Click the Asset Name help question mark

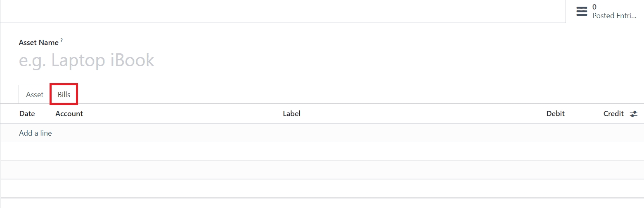coord(62,41)
